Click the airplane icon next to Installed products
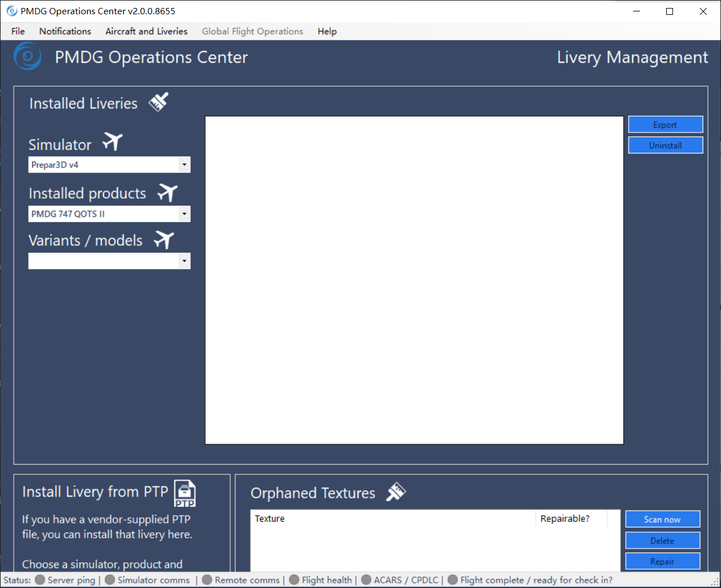This screenshot has height=588, width=721. pos(167,192)
